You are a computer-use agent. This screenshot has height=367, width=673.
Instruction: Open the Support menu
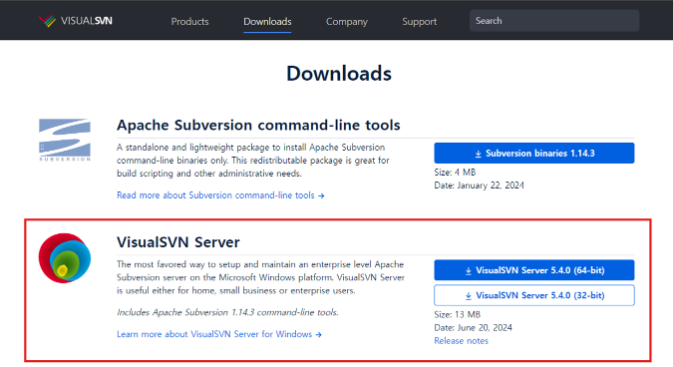tap(419, 21)
